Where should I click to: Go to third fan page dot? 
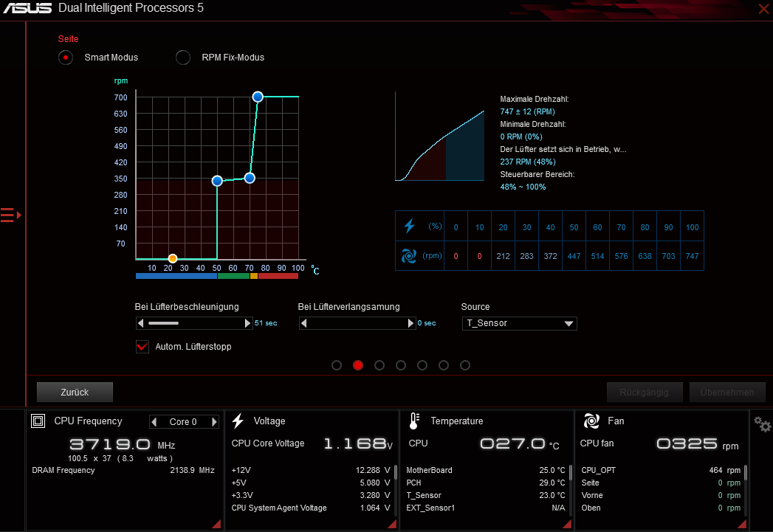(x=379, y=365)
